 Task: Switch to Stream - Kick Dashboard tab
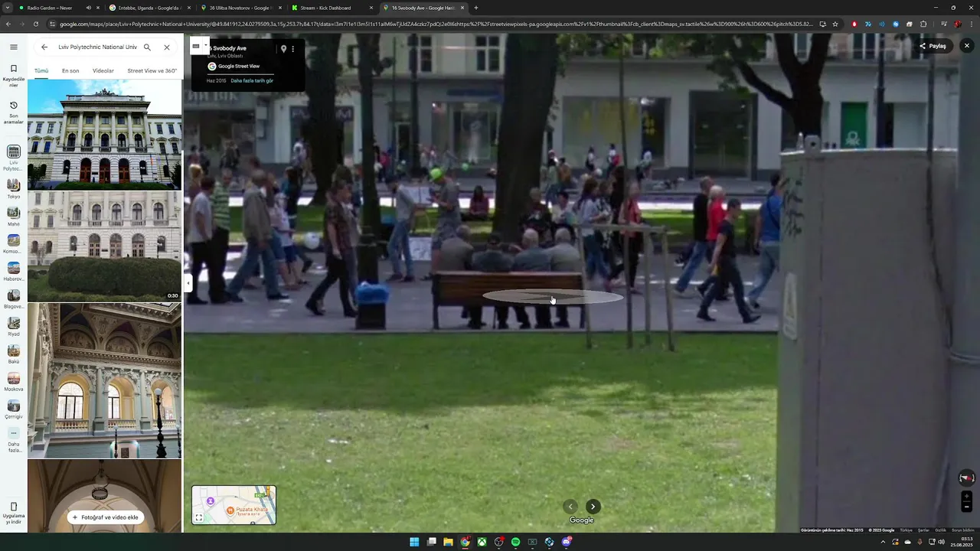click(332, 8)
